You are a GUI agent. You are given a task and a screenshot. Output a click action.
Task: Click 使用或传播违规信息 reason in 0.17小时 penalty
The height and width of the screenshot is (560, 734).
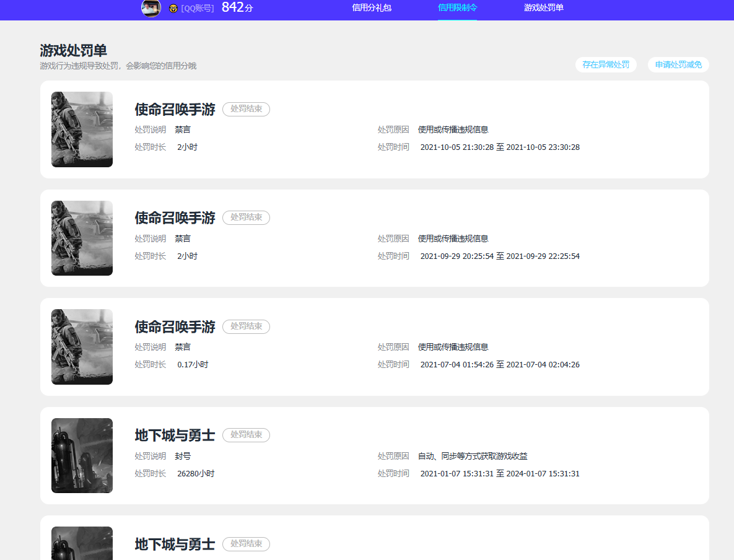[x=453, y=347]
